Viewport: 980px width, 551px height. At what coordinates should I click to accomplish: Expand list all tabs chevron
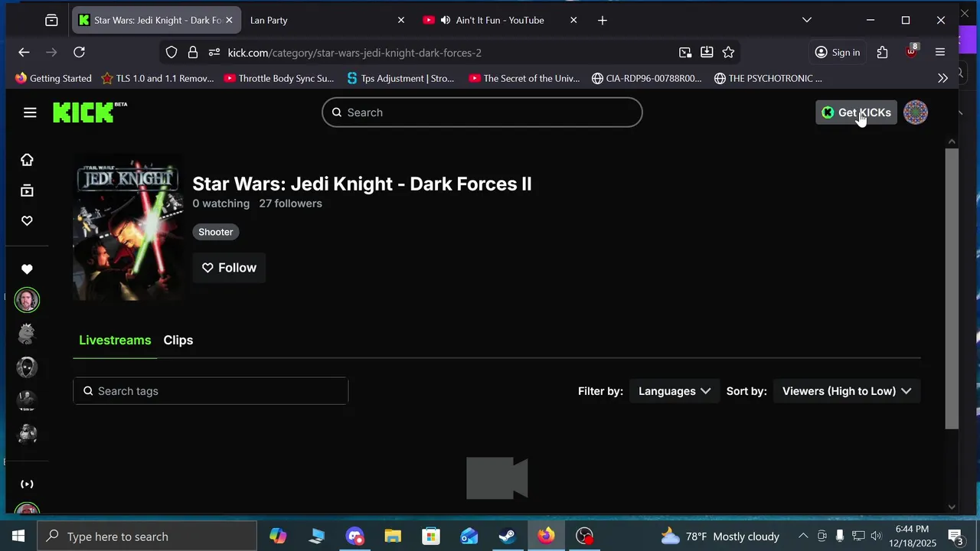click(806, 20)
